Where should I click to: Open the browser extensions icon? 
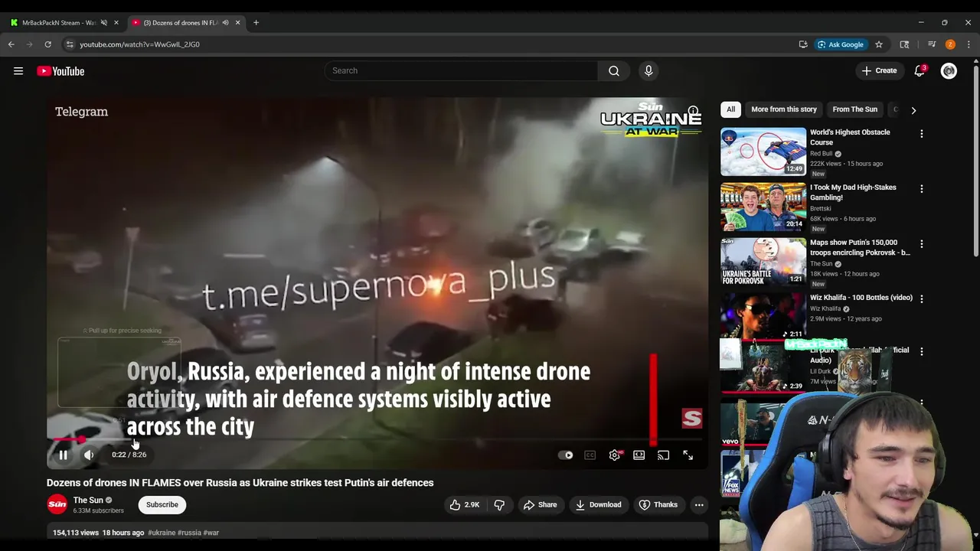(904, 44)
